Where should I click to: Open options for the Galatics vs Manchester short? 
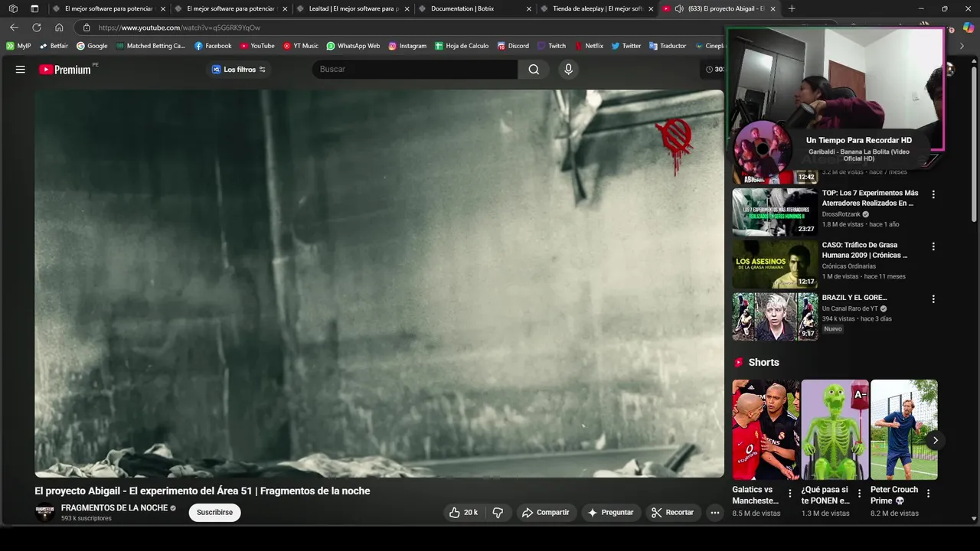click(790, 494)
